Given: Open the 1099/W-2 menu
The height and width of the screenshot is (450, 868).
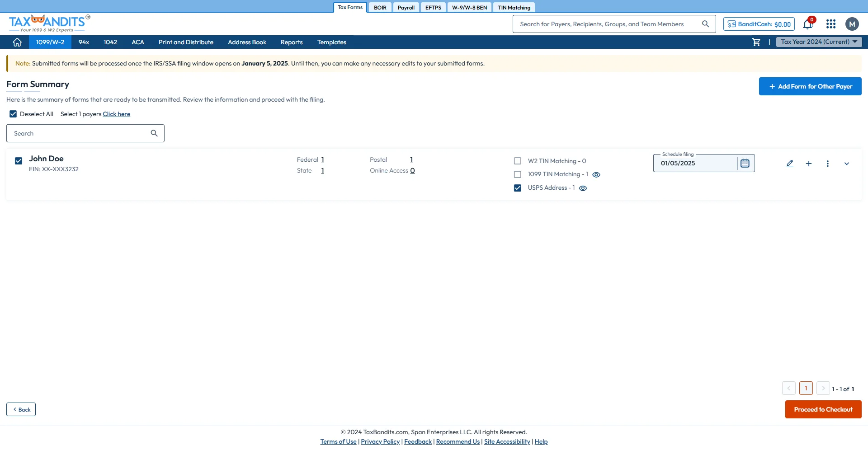Looking at the screenshot, I should coord(50,42).
